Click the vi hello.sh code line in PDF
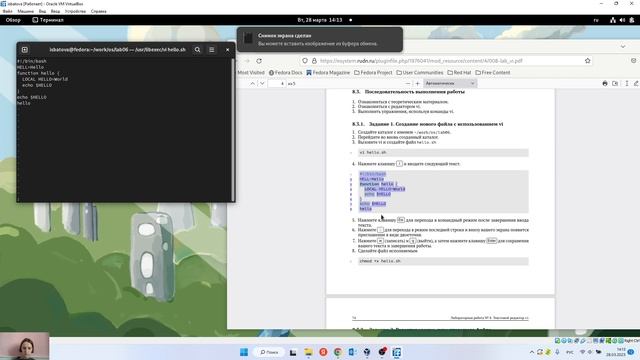 443,152
